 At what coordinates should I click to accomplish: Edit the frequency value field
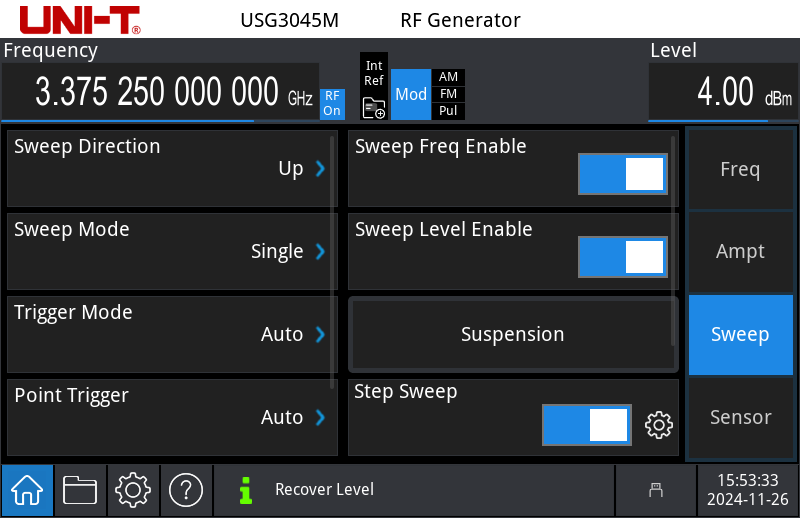tap(160, 94)
